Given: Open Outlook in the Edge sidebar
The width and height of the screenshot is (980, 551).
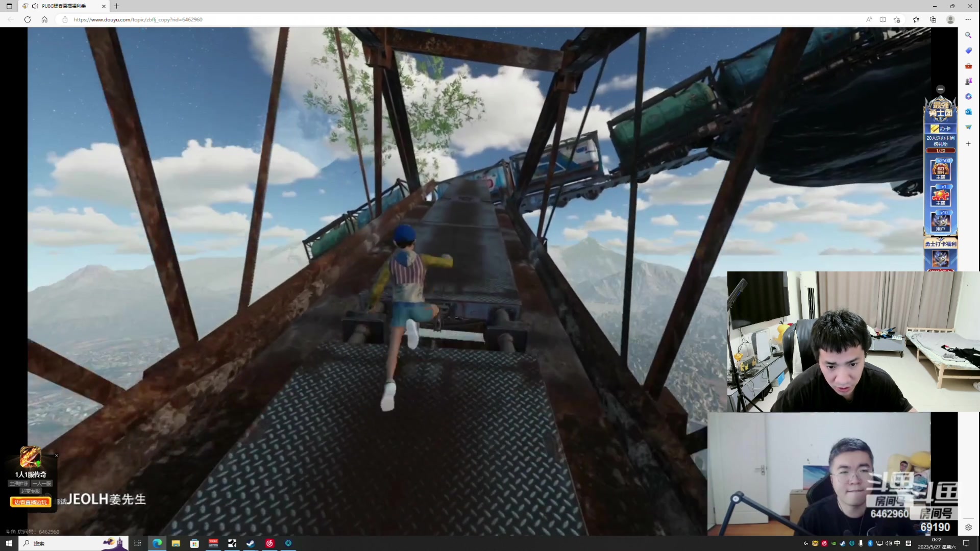Looking at the screenshot, I should [x=968, y=112].
